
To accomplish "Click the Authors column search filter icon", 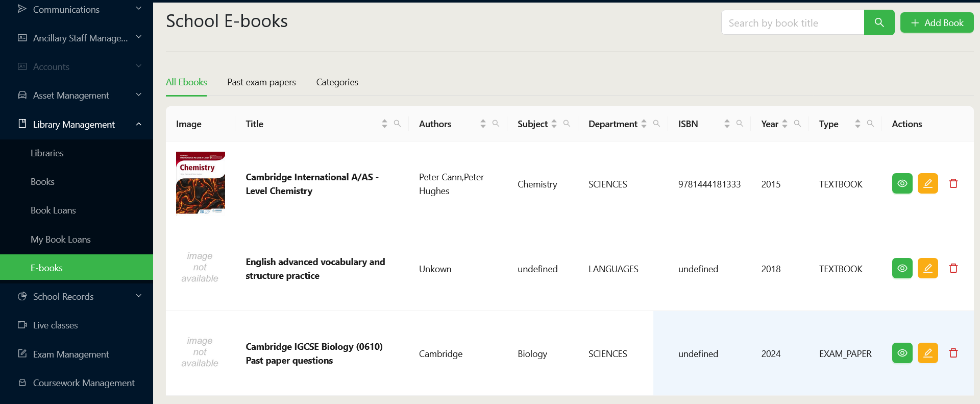I will pyautogui.click(x=496, y=124).
